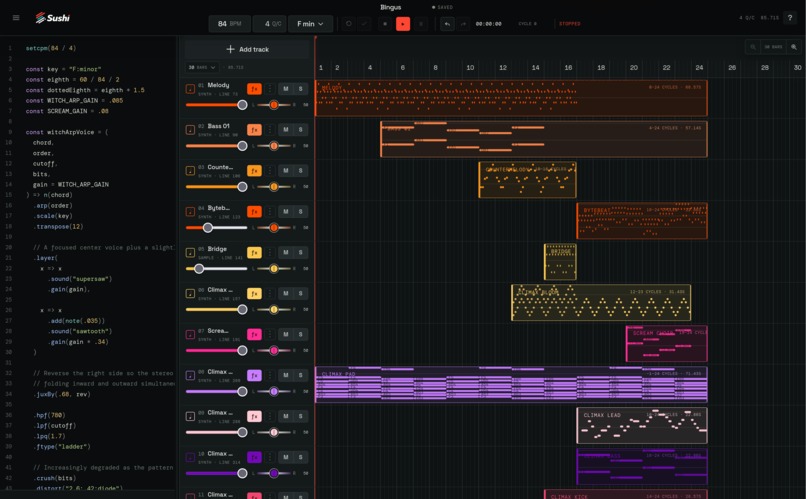Open the 30 bars length dropdown

pyautogui.click(x=202, y=67)
